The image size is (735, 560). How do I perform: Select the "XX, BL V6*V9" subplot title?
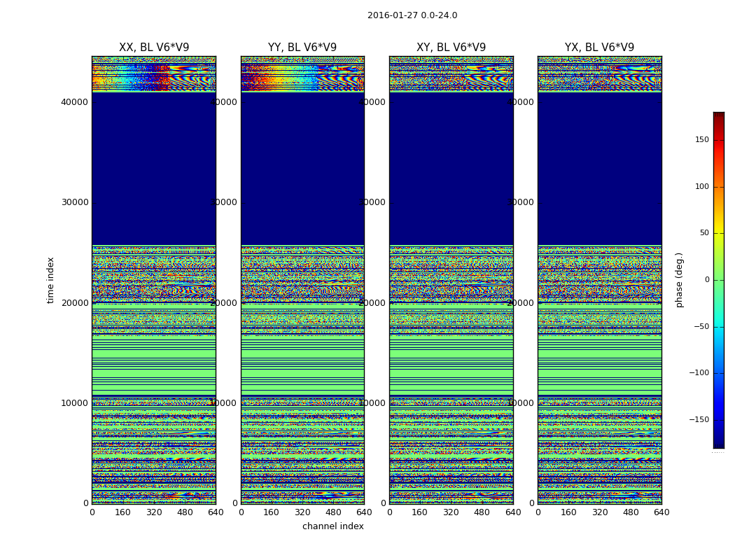(x=154, y=48)
